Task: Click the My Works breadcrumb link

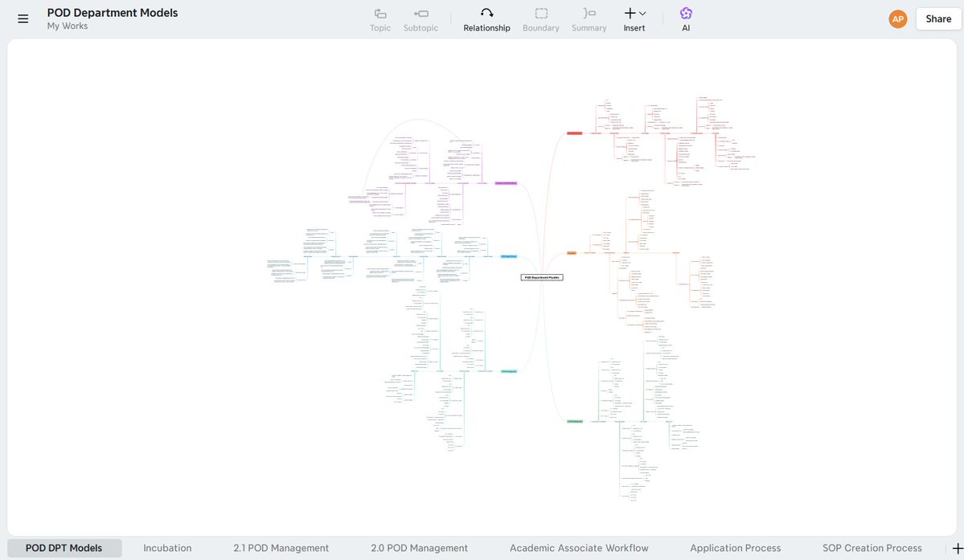Action: click(68, 27)
